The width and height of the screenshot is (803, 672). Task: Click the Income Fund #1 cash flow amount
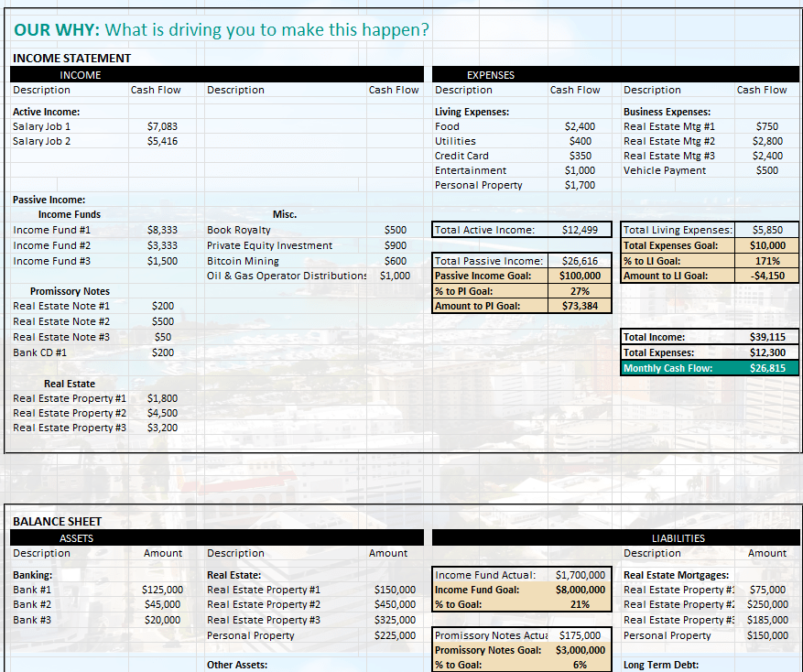pos(162,231)
